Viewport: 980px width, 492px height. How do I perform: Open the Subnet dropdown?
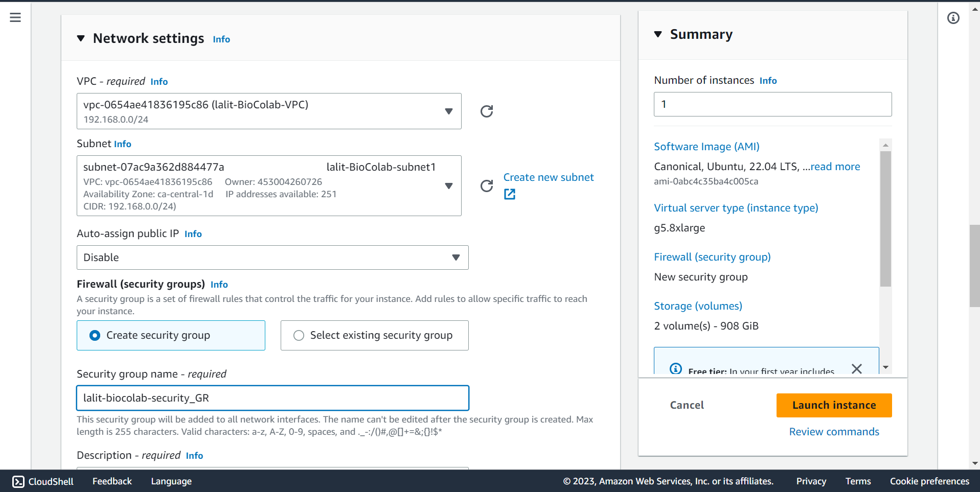tap(269, 186)
